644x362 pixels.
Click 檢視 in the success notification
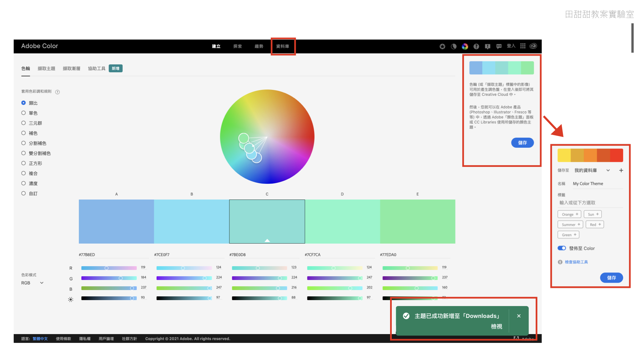click(496, 326)
